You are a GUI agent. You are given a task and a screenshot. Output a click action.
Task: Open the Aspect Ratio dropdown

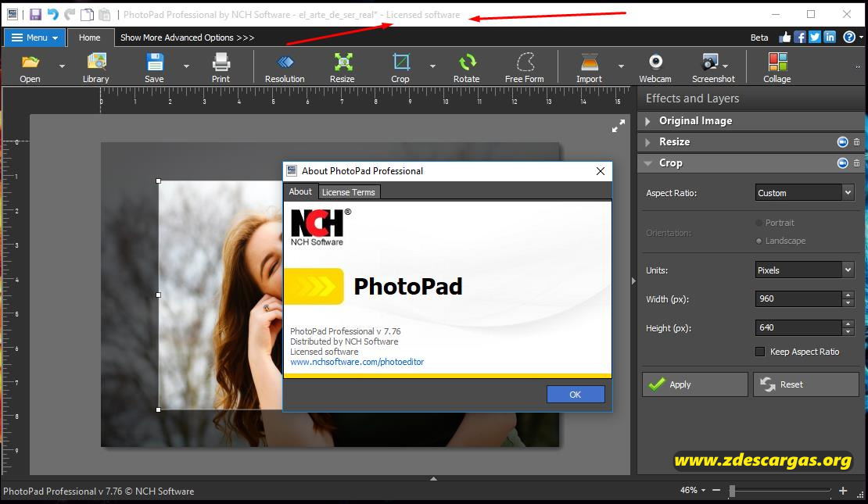805,192
